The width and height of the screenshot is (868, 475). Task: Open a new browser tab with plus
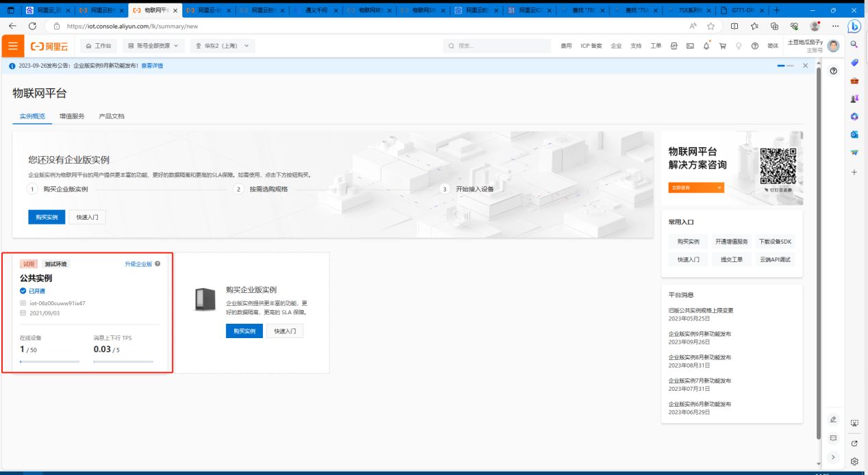[776, 10]
